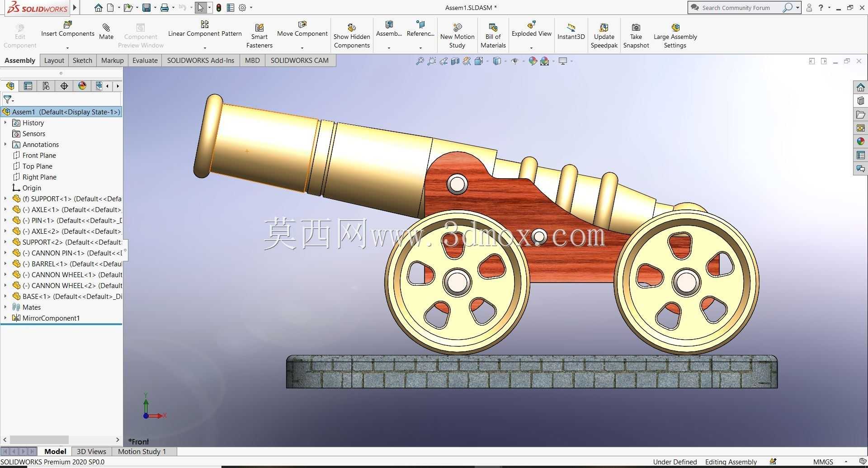Open Linear Component Pattern dropdown arrow
The image size is (868, 468).
(x=205, y=48)
